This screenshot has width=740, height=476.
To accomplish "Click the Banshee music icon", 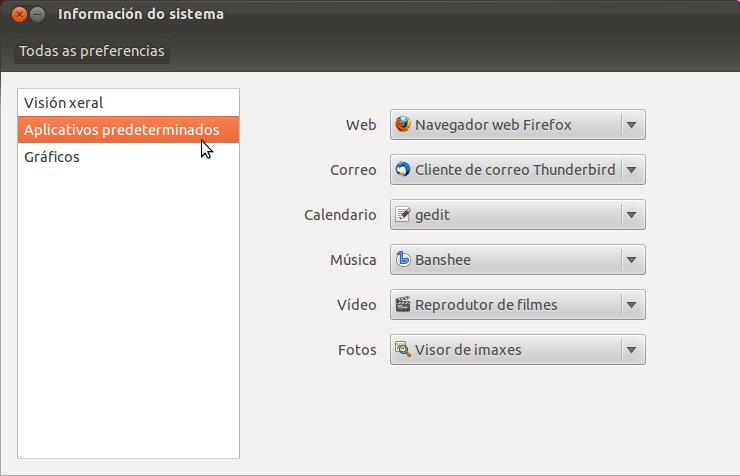I will pos(403,259).
